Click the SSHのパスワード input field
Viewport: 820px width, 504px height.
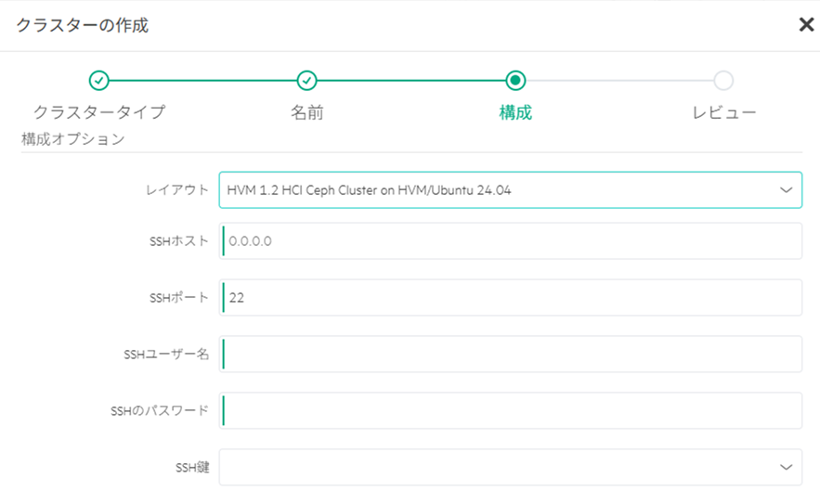511,411
